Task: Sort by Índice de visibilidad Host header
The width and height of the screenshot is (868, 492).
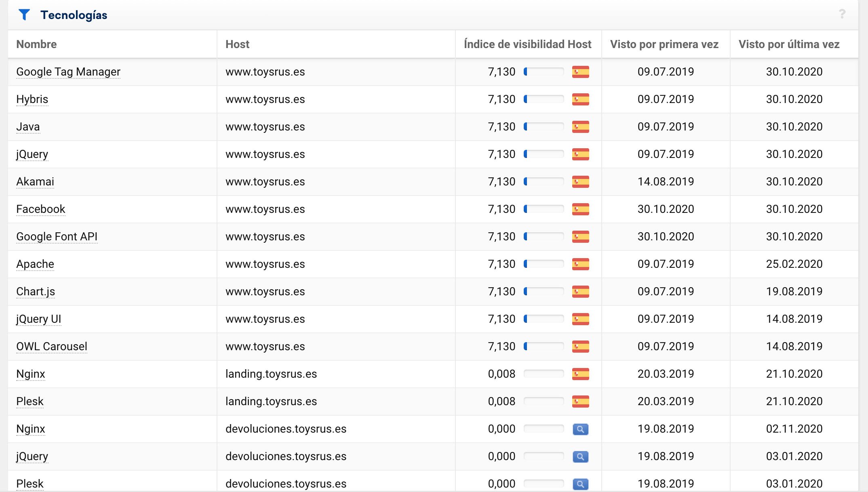Action: (527, 44)
